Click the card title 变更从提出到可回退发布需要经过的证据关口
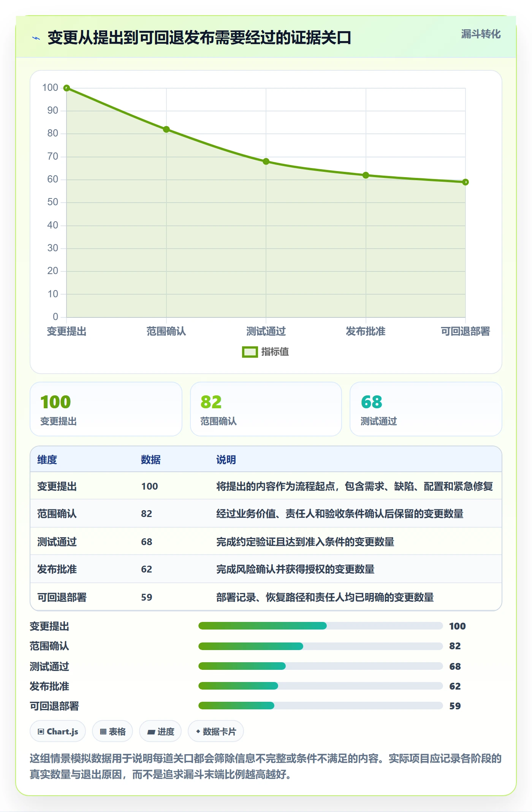532x812 pixels. (199, 38)
